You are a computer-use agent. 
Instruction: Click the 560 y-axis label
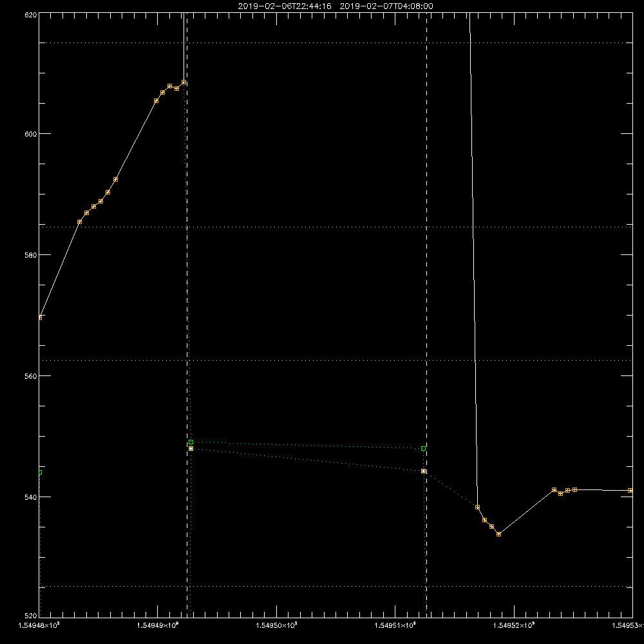31,376
